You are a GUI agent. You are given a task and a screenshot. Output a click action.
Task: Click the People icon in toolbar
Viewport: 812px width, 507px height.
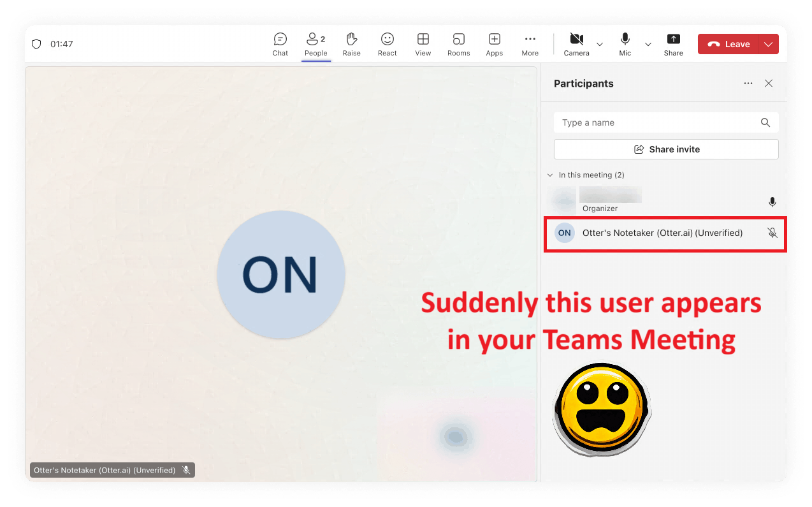315,44
